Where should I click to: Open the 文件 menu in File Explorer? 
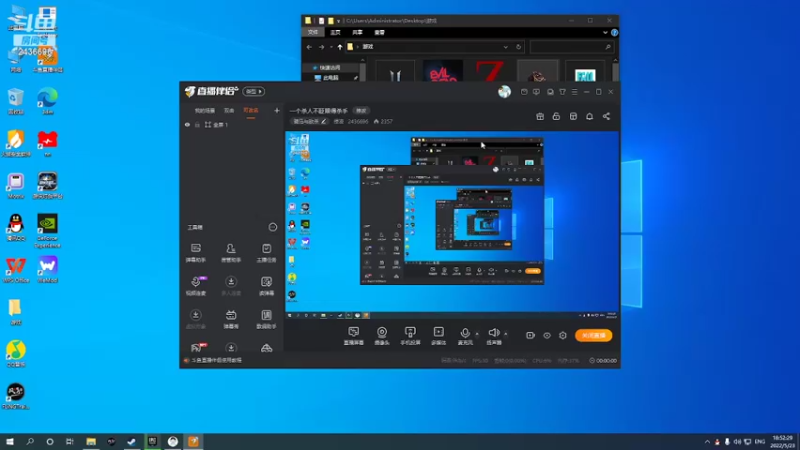[313, 32]
